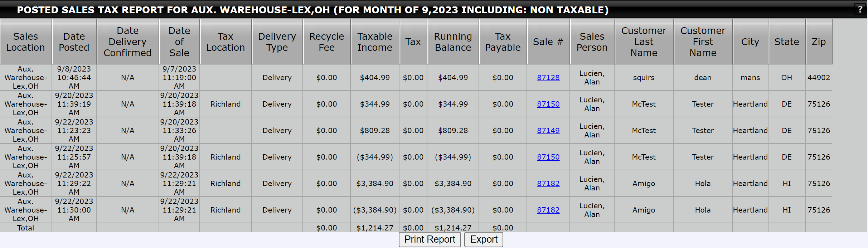Click the Recycle Fee column header
This screenshot has width=868, height=248.
click(x=327, y=42)
